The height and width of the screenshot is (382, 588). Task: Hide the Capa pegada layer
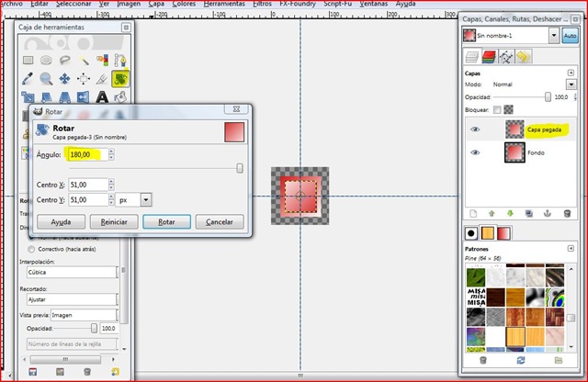pos(475,129)
